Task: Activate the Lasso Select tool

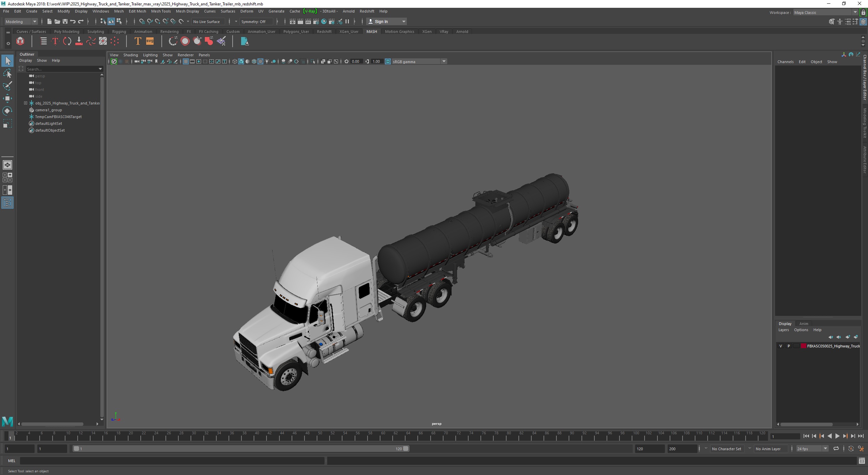Action: point(7,74)
